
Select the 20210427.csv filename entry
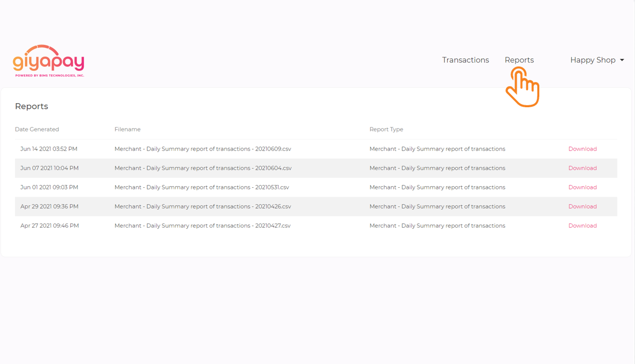(202, 226)
